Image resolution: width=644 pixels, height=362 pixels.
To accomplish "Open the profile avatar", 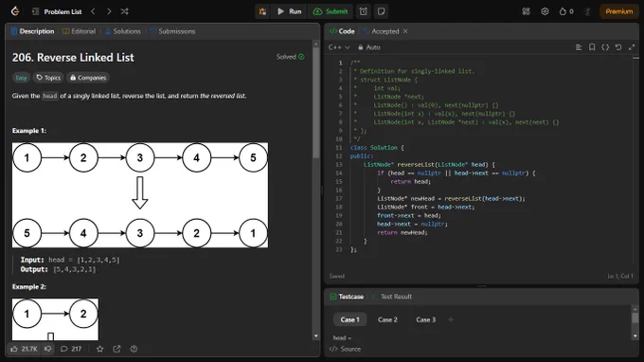I will (588, 11).
